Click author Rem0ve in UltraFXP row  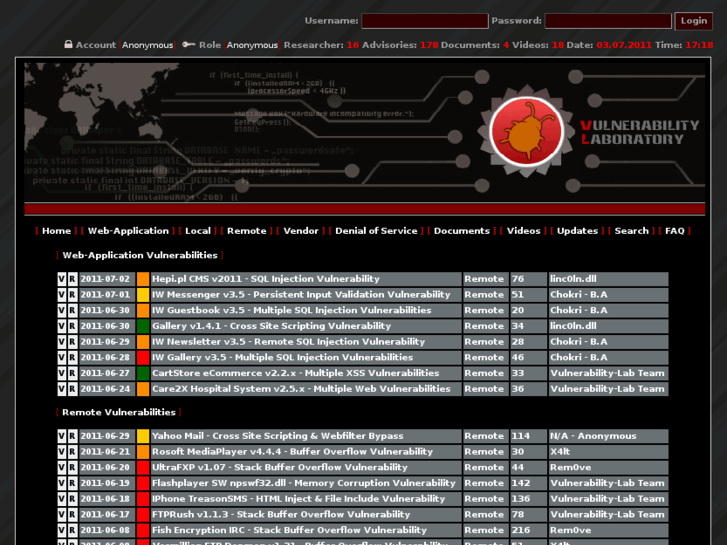click(x=571, y=468)
